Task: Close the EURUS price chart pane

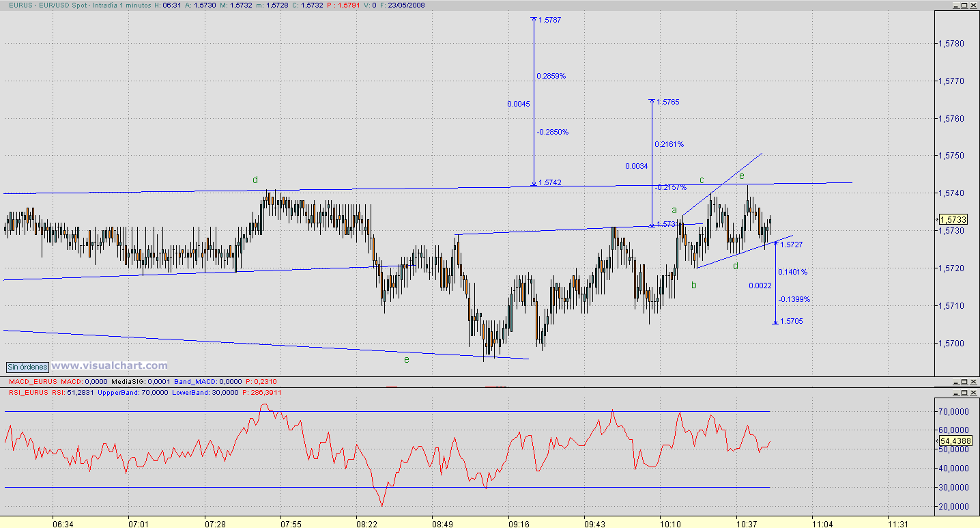Action: click(972, 5)
